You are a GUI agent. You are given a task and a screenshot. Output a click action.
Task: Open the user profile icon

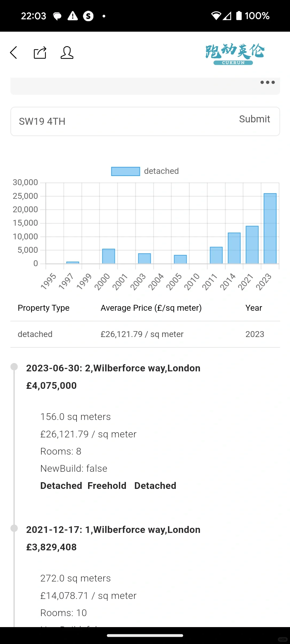(67, 53)
